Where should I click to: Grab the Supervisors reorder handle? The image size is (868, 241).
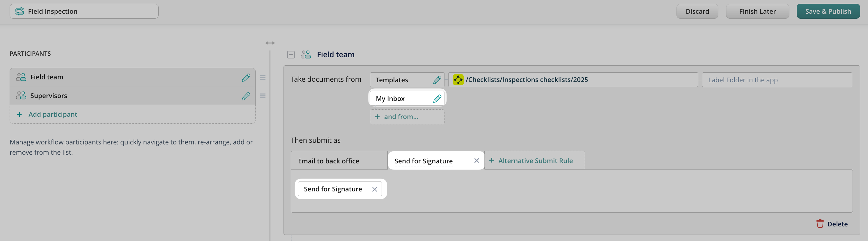263,96
